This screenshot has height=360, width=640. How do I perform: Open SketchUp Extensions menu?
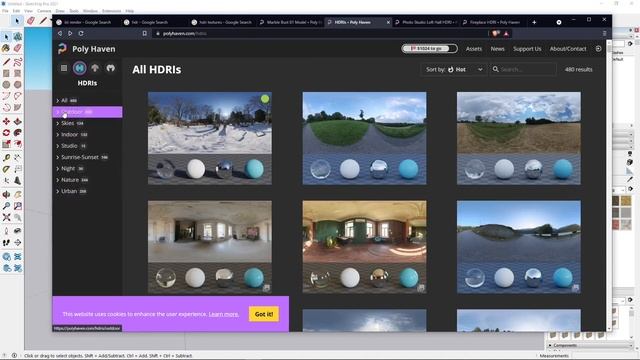[x=111, y=11]
